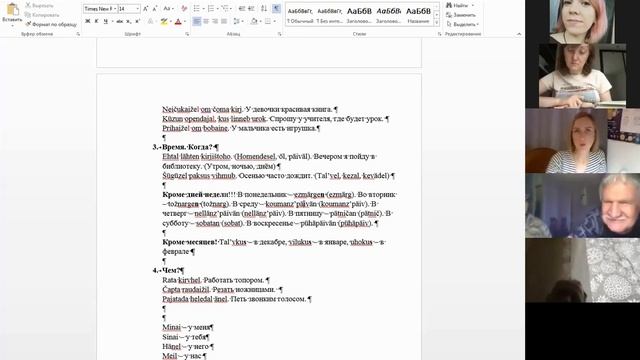Click the bulleted list icon
Viewport: 640px width, 360px height.
click(196, 9)
